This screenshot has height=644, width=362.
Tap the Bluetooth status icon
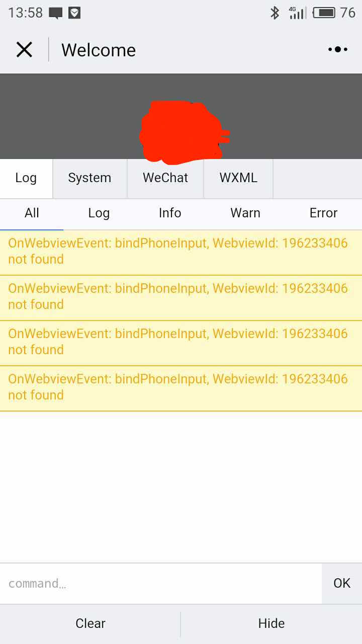[275, 13]
